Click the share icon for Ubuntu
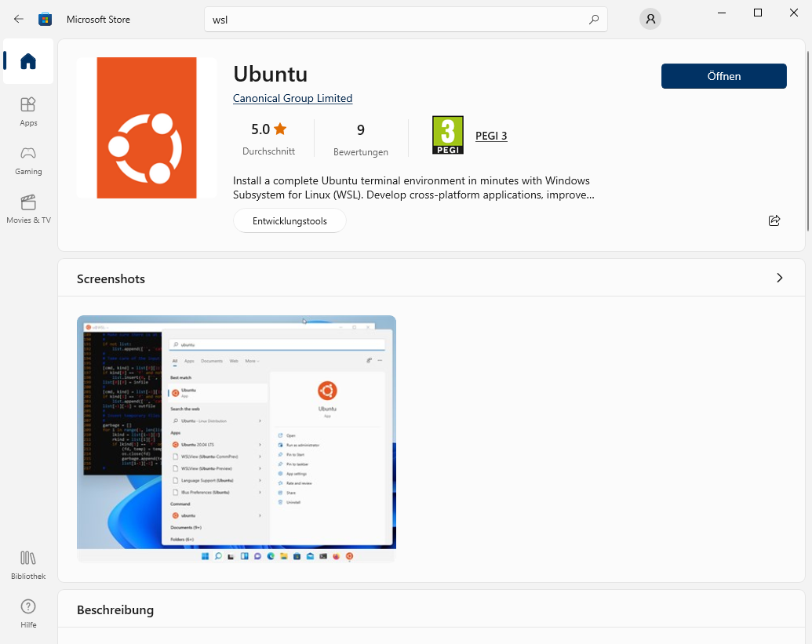The width and height of the screenshot is (812, 644). 774,220
